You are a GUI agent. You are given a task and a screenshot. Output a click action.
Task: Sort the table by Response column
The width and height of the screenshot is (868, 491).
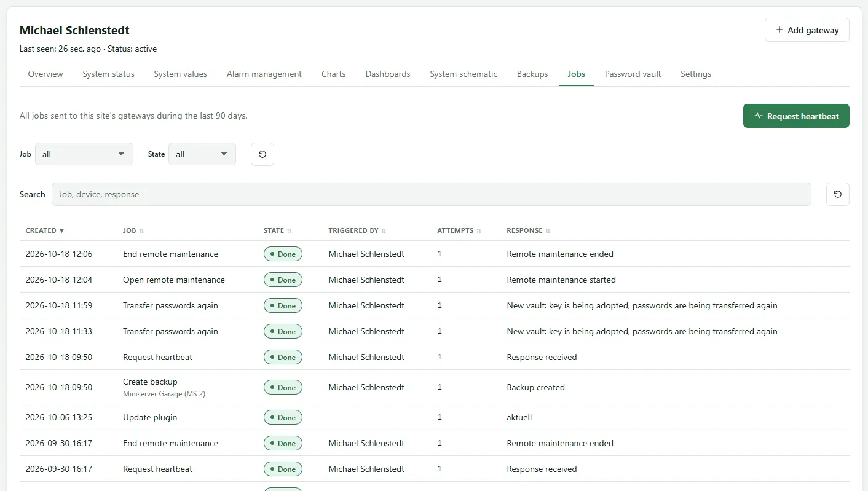click(x=529, y=230)
